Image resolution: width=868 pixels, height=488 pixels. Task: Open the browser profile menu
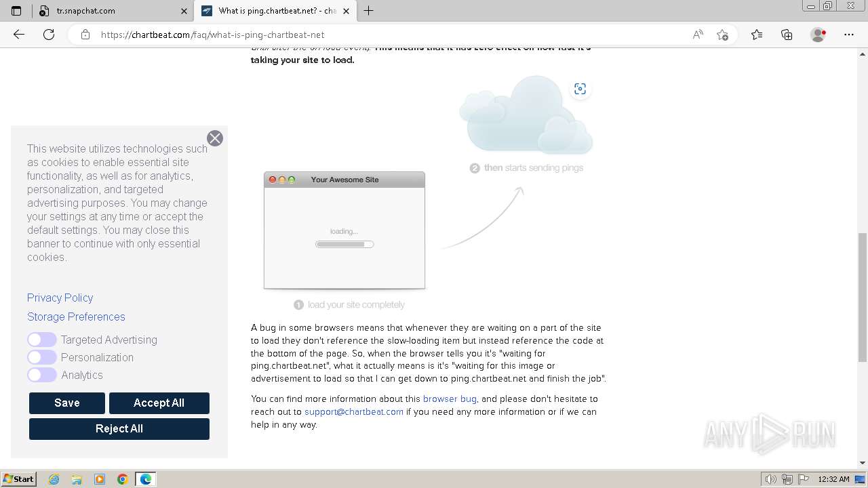pyautogui.click(x=818, y=35)
